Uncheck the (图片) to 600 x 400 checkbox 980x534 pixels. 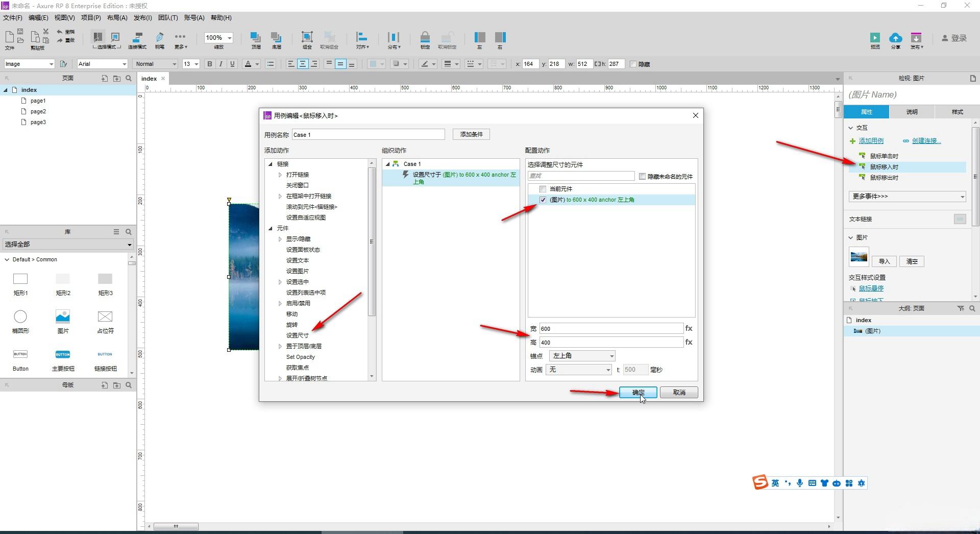(543, 200)
